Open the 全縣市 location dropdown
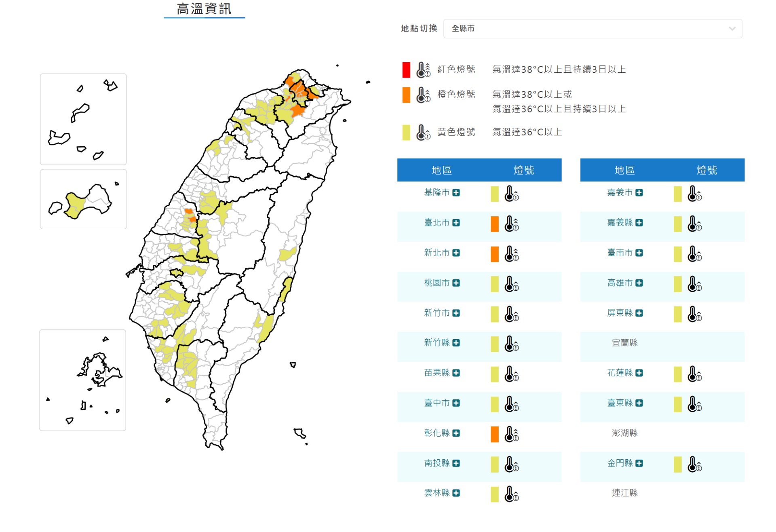The width and height of the screenshot is (776, 532). tap(592, 29)
